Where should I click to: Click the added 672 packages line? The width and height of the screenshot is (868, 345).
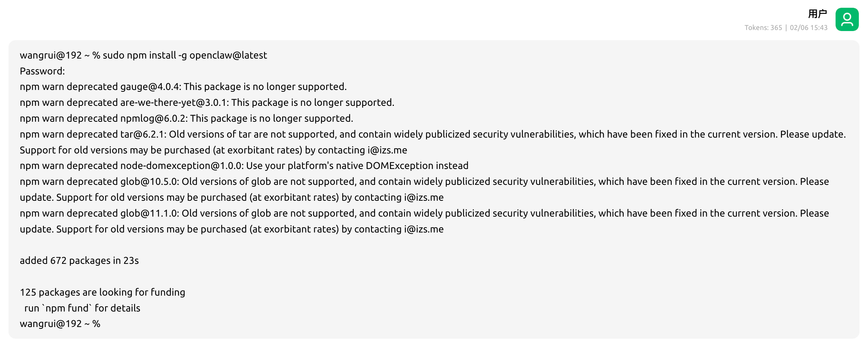pyautogui.click(x=79, y=261)
